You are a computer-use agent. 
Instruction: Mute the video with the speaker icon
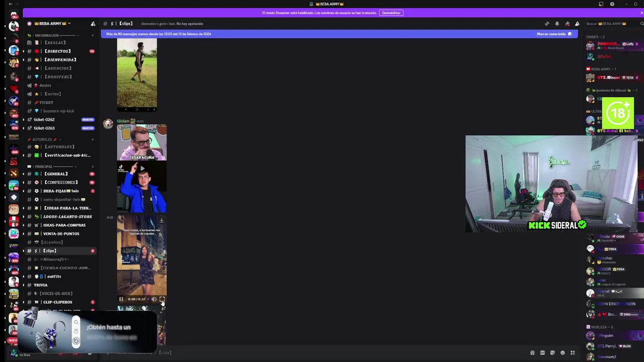click(154, 299)
